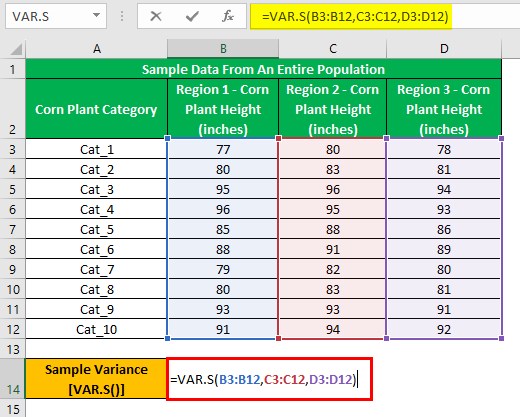Click the title Sample Data From An Entire Population
This screenshot has height=417, width=520.
pyautogui.click(x=263, y=69)
